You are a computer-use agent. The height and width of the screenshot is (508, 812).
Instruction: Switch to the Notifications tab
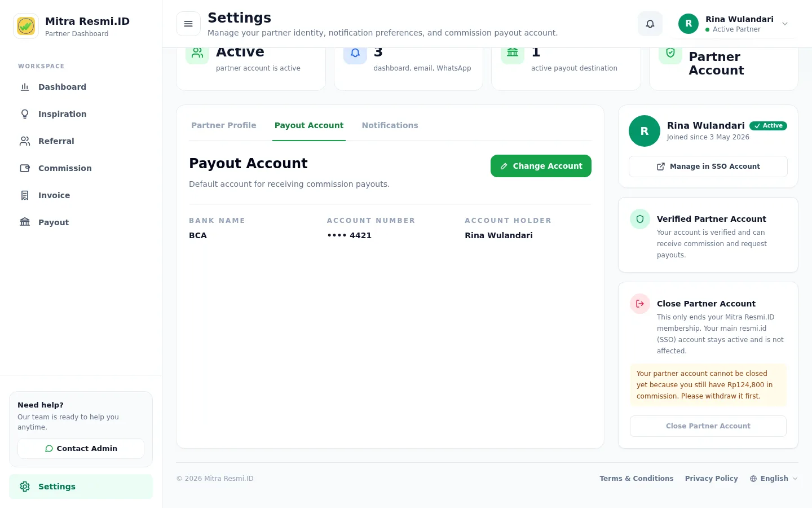390,125
